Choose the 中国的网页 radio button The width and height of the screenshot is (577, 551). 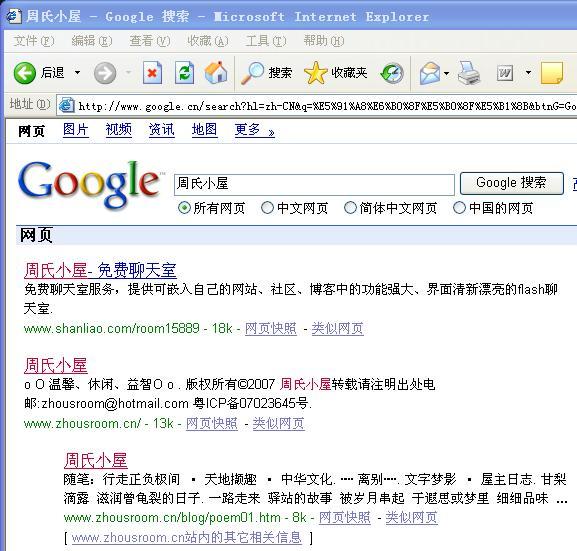pos(459,208)
